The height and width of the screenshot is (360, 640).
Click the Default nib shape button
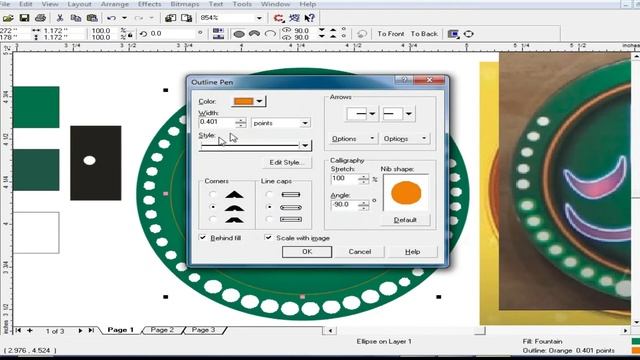pos(405,220)
